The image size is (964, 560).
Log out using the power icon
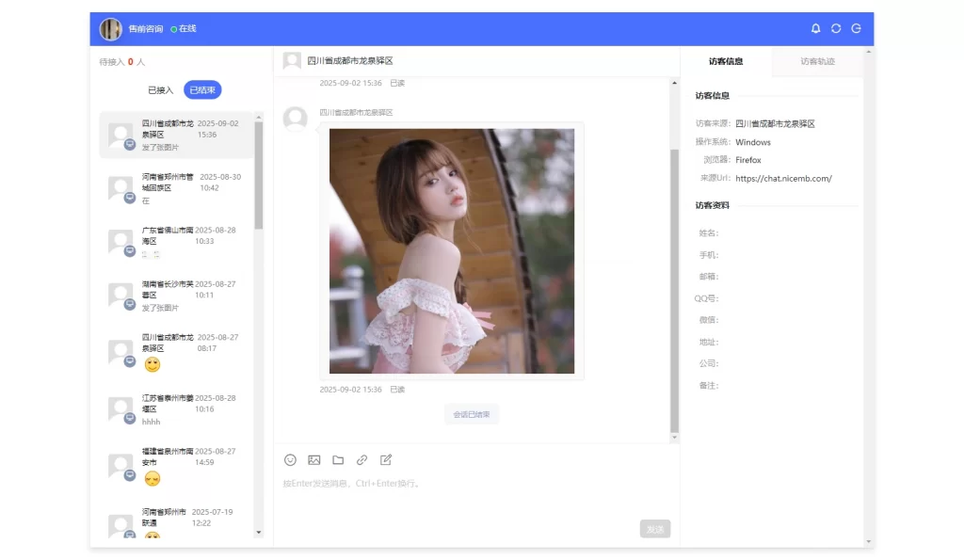click(x=856, y=28)
